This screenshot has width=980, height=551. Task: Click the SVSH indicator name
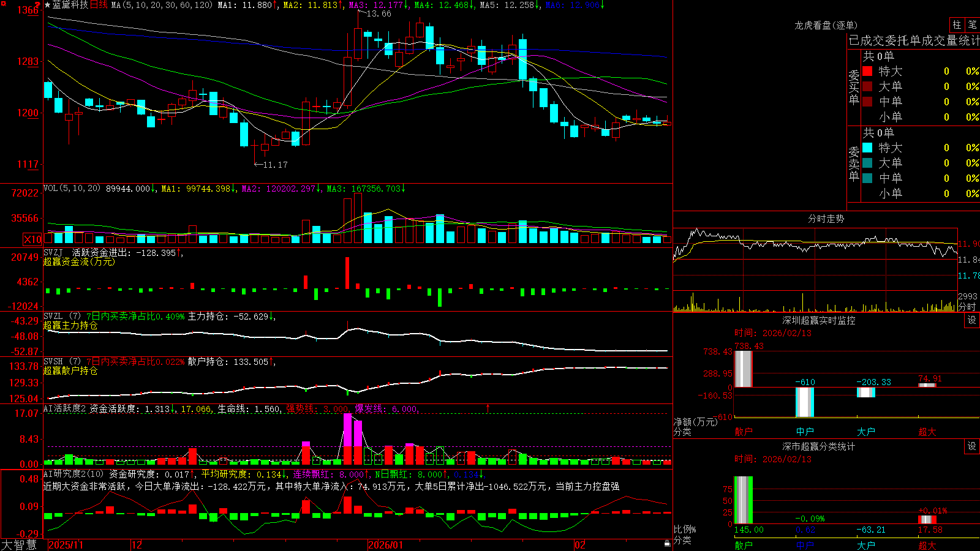53,362
